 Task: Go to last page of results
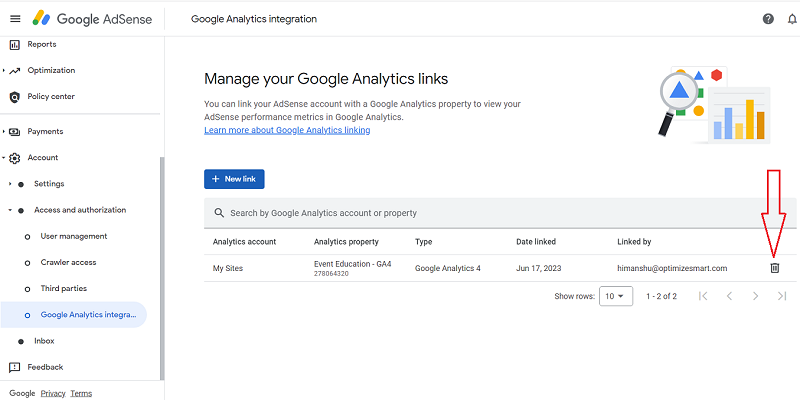click(782, 296)
